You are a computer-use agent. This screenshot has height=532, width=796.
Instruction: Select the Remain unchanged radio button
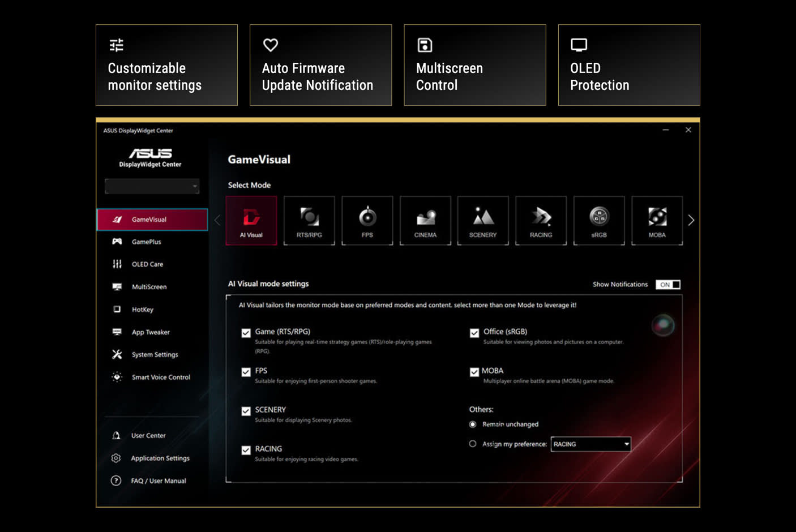point(473,424)
